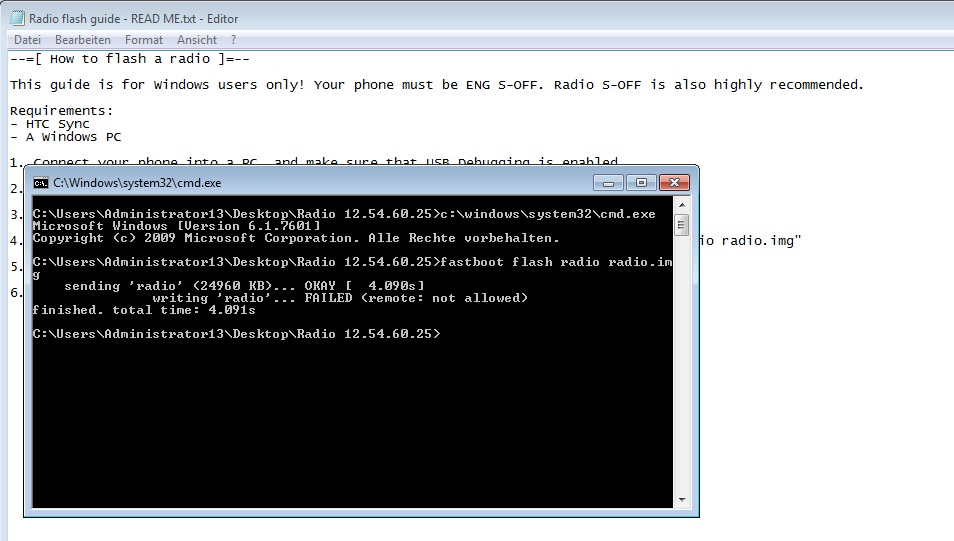Open the Bearbeiten menu
This screenshot has height=541, width=954.
[x=82, y=40]
